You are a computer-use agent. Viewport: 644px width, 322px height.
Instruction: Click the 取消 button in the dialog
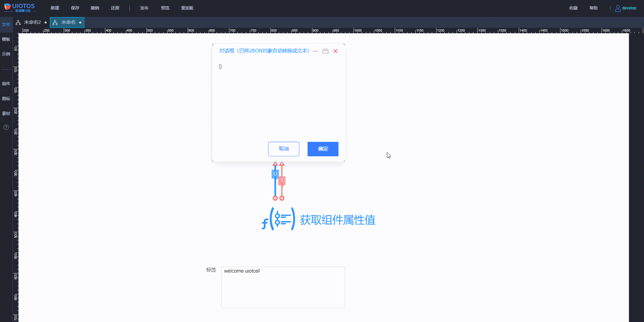click(x=283, y=149)
